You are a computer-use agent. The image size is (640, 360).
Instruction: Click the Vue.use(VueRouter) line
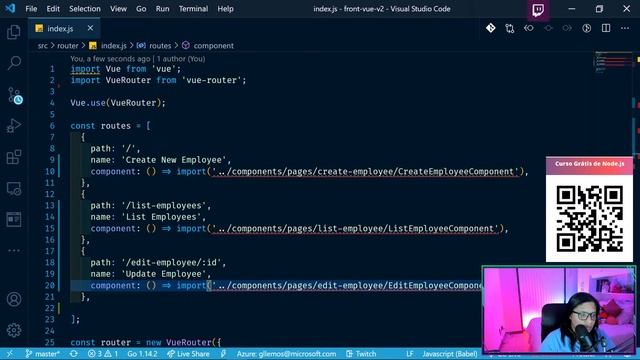coord(118,103)
